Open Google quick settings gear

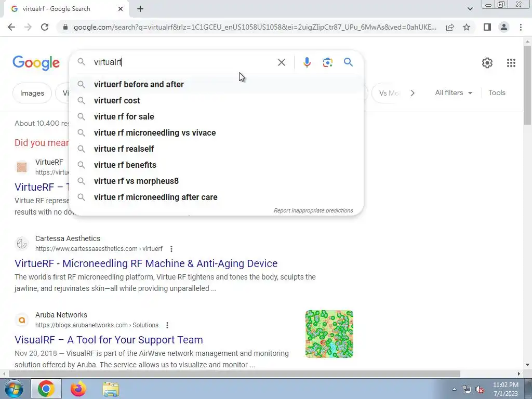click(487, 63)
